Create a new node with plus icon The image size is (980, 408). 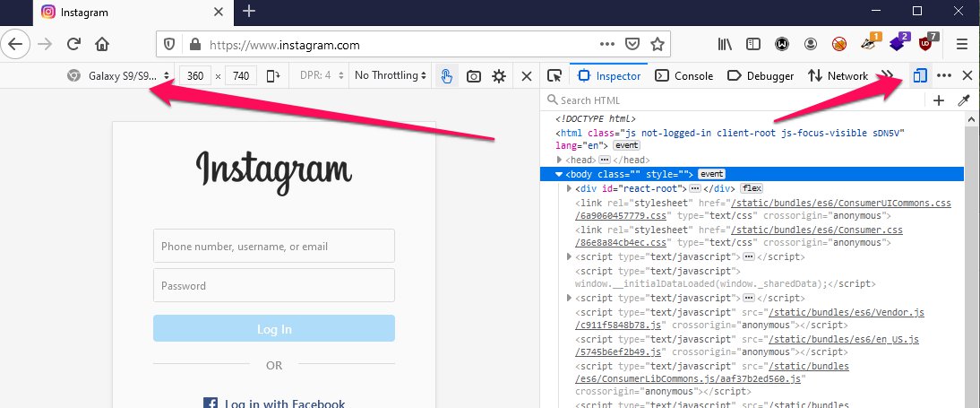click(x=939, y=100)
